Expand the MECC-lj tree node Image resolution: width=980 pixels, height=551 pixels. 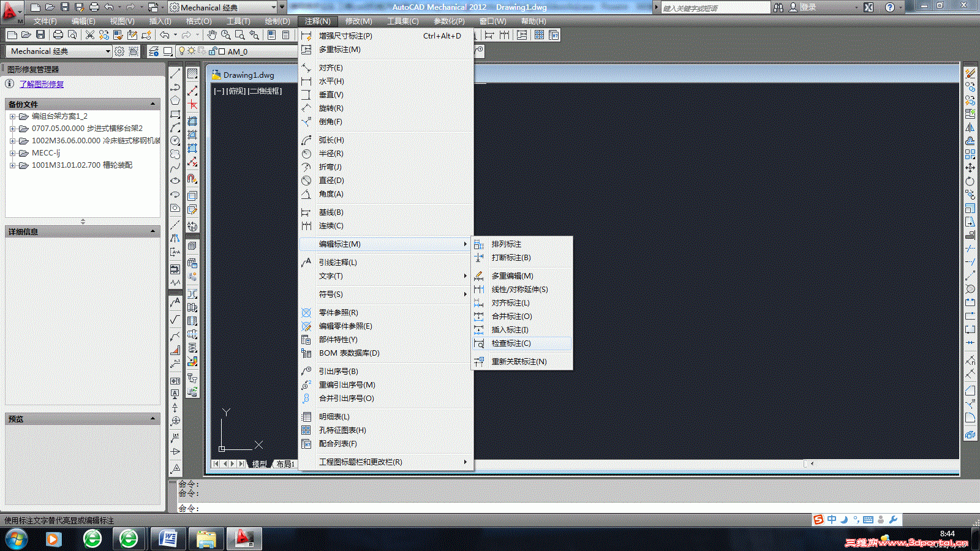point(13,153)
